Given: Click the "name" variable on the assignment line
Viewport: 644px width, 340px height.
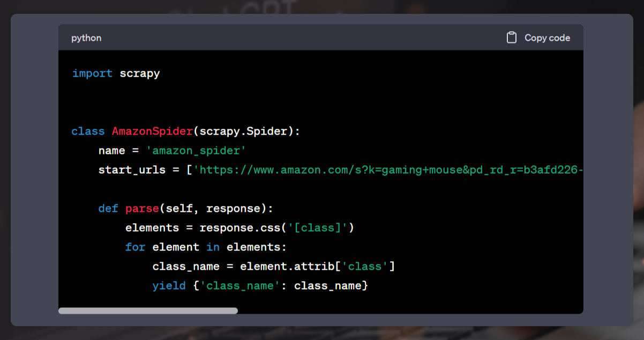Looking at the screenshot, I should point(112,151).
